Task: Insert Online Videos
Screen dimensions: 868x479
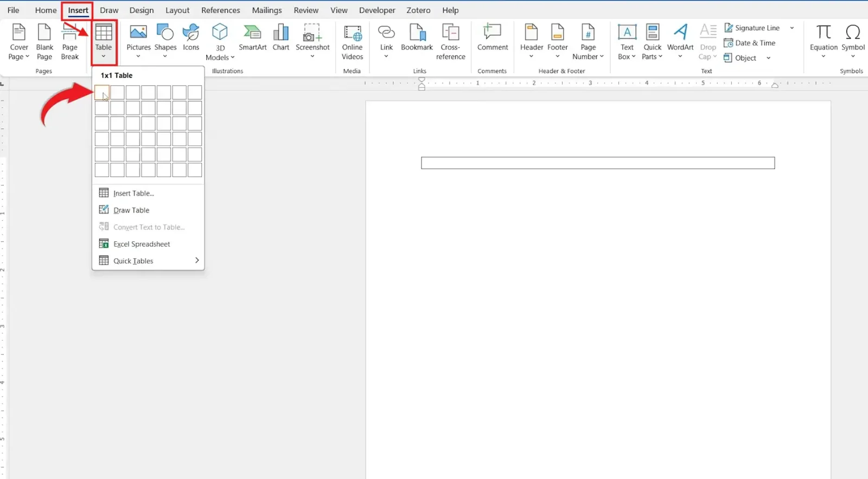Action: pos(352,42)
